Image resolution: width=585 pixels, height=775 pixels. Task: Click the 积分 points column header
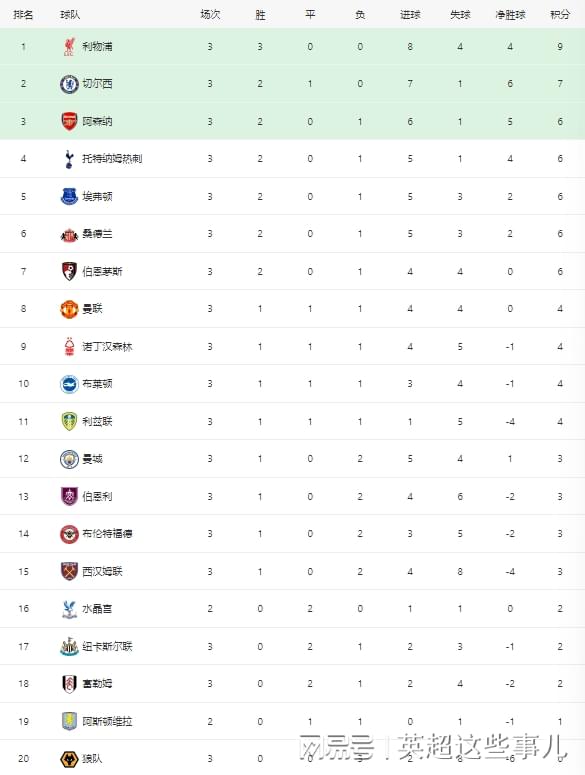pos(560,15)
